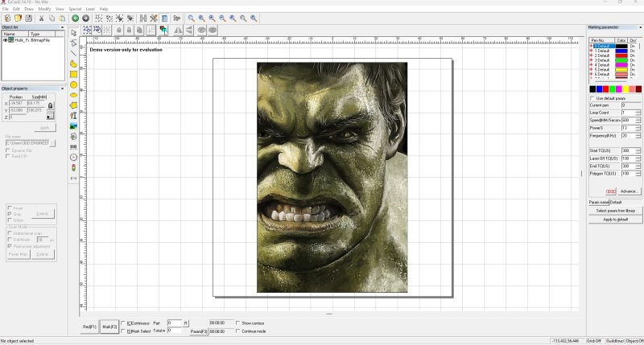Click the End TC spinner arrows
The height and width of the screenshot is (345, 644).
tap(638, 166)
